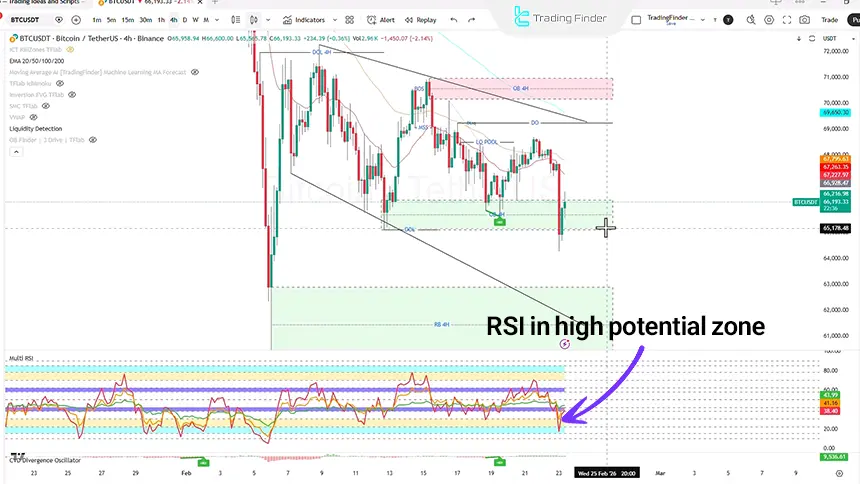The height and width of the screenshot is (484, 860).
Task: Select the Multi RSI pane label
Action: coord(21,358)
